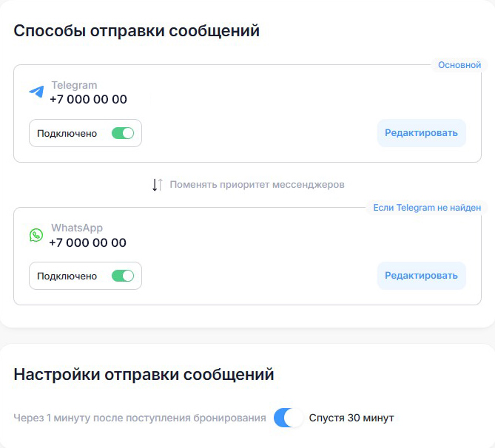
Task: Click the green WhatsApp logo icon
Action: (36, 235)
